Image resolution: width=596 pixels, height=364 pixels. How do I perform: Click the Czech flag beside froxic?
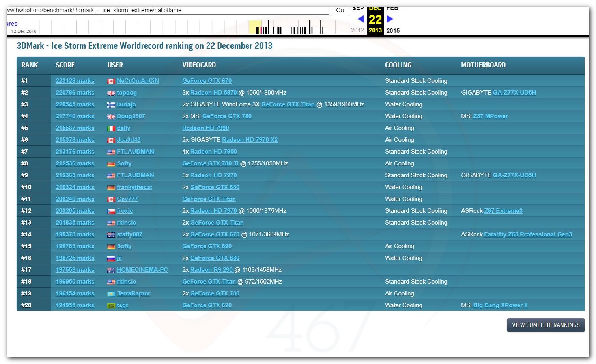pyautogui.click(x=111, y=211)
